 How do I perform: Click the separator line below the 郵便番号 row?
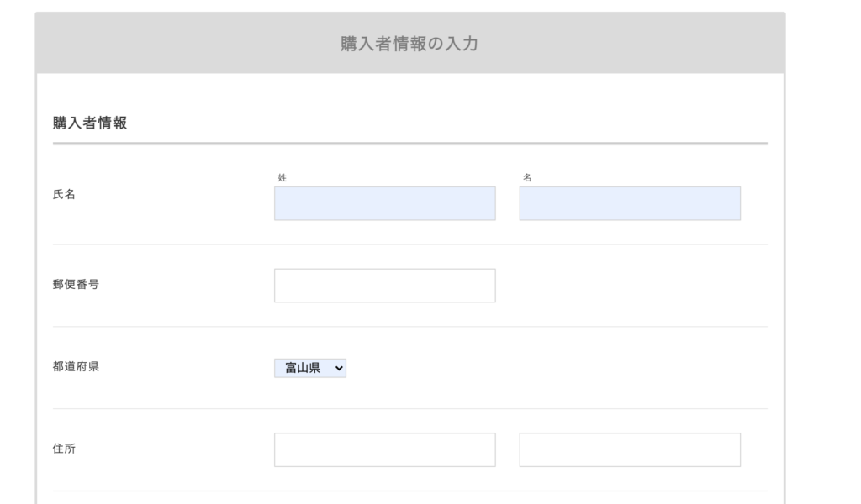click(x=409, y=327)
